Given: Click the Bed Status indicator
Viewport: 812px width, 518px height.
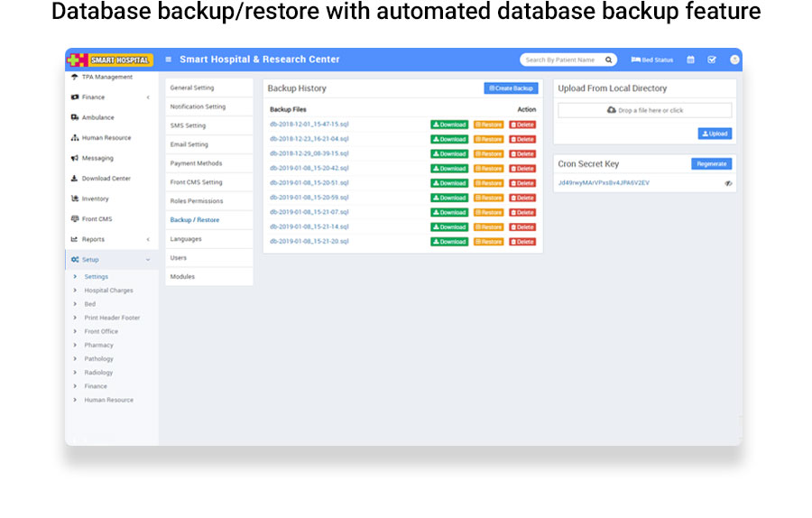Looking at the screenshot, I should (652, 60).
